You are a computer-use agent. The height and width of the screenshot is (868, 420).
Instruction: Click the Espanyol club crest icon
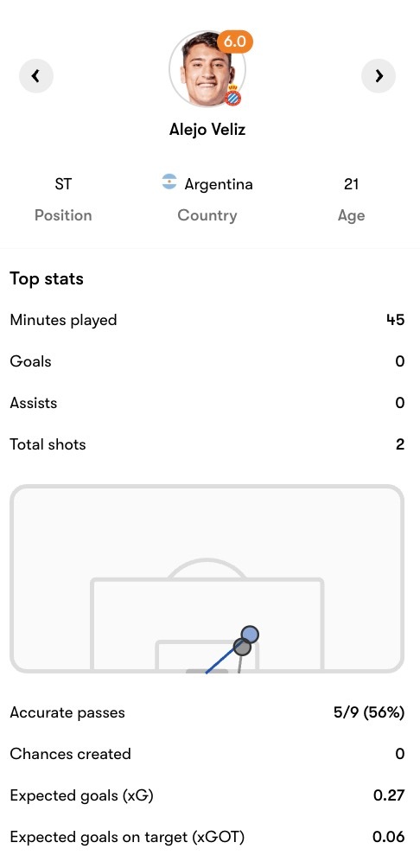coord(233,97)
